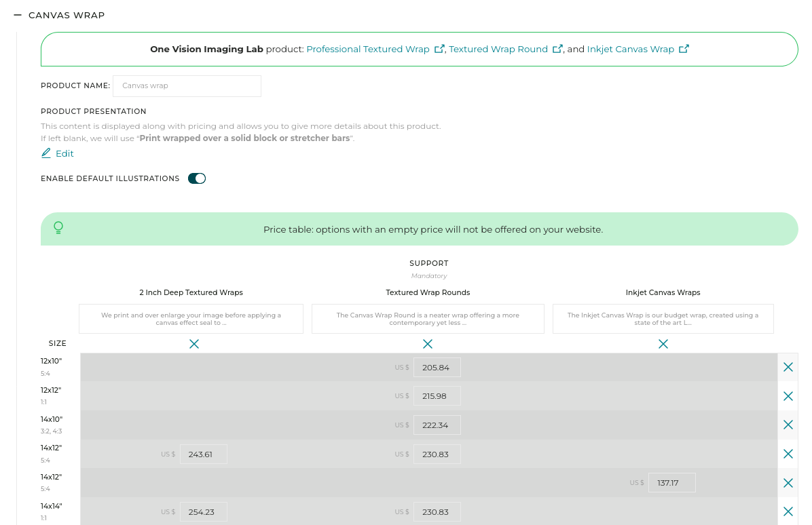
Task: Remove the 2 Inch Deep Textured Wraps column
Action: [x=194, y=344]
